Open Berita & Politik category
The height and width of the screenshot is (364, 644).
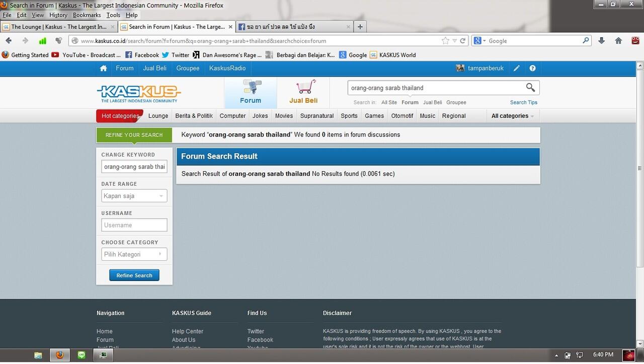[194, 116]
